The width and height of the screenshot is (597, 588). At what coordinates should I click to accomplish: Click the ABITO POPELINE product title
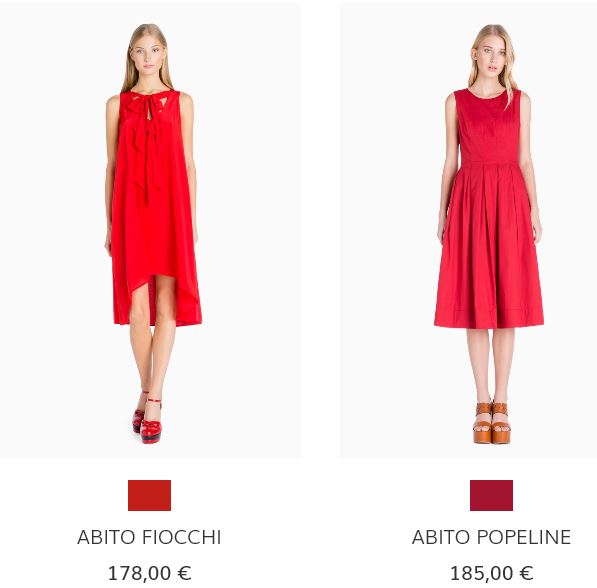click(x=491, y=537)
